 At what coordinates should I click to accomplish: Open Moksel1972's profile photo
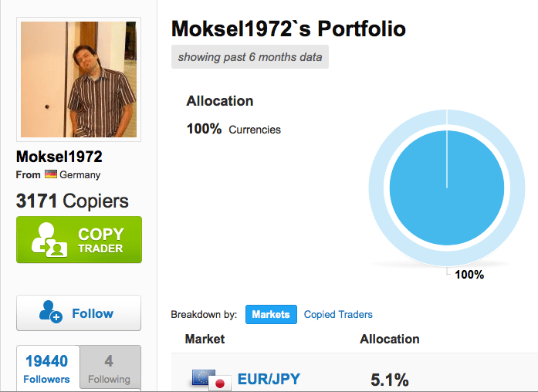click(x=79, y=79)
